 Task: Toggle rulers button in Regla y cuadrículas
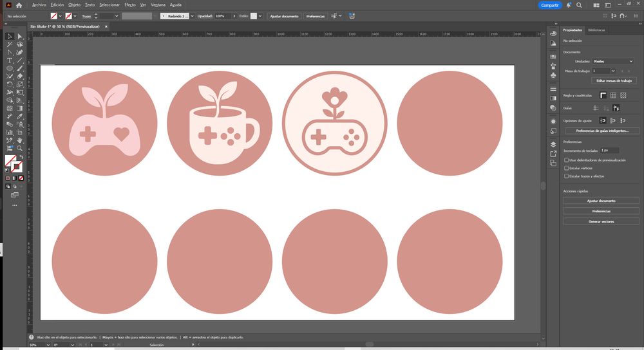[x=603, y=95]
